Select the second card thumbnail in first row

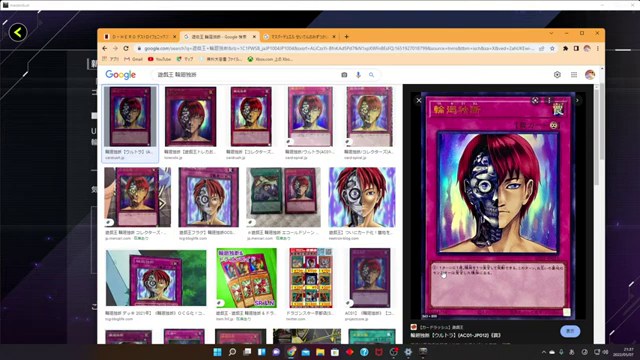pos(191,117)
